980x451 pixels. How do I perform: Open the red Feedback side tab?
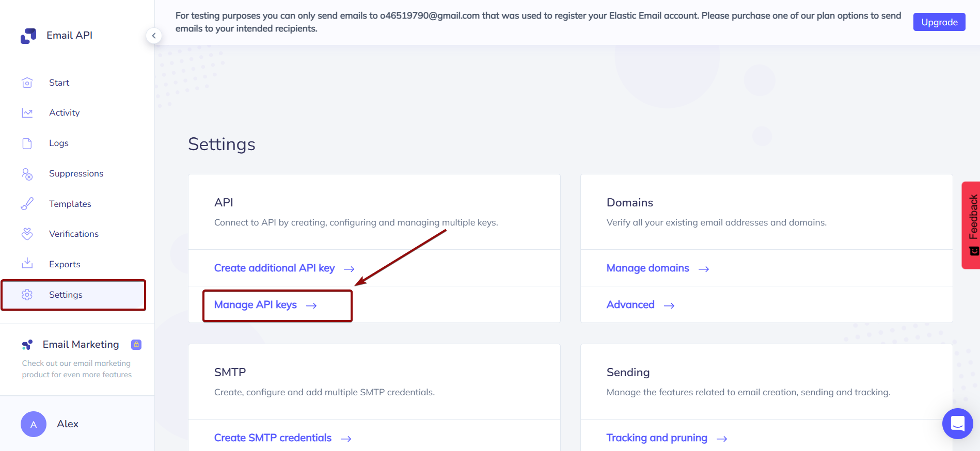pos(971,224)
